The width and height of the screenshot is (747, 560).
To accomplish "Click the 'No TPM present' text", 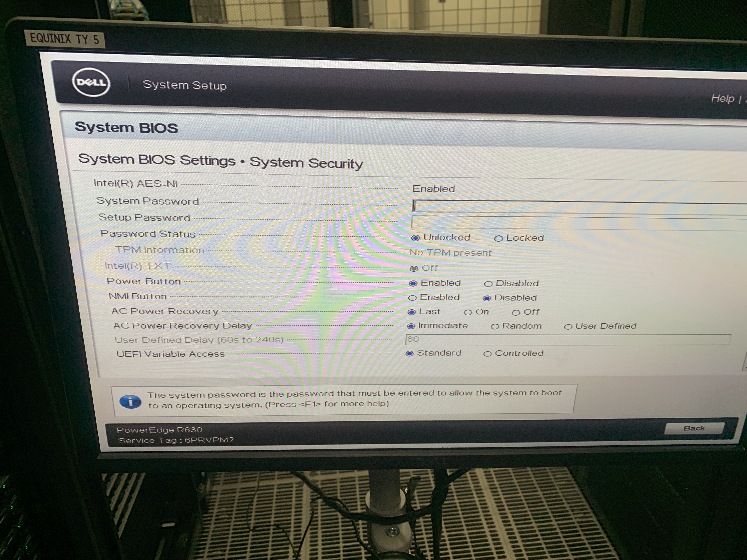I will pyautogui.click(x=450, y=252).
